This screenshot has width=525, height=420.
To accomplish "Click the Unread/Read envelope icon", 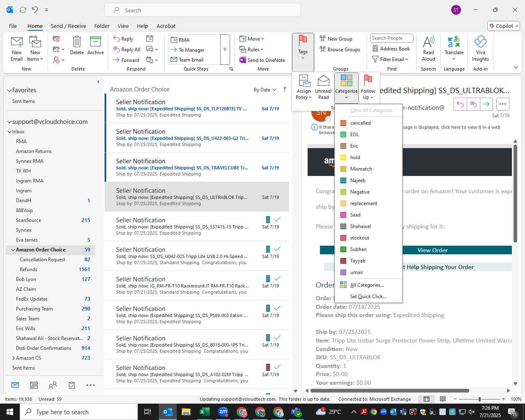I will coord(324,81).
